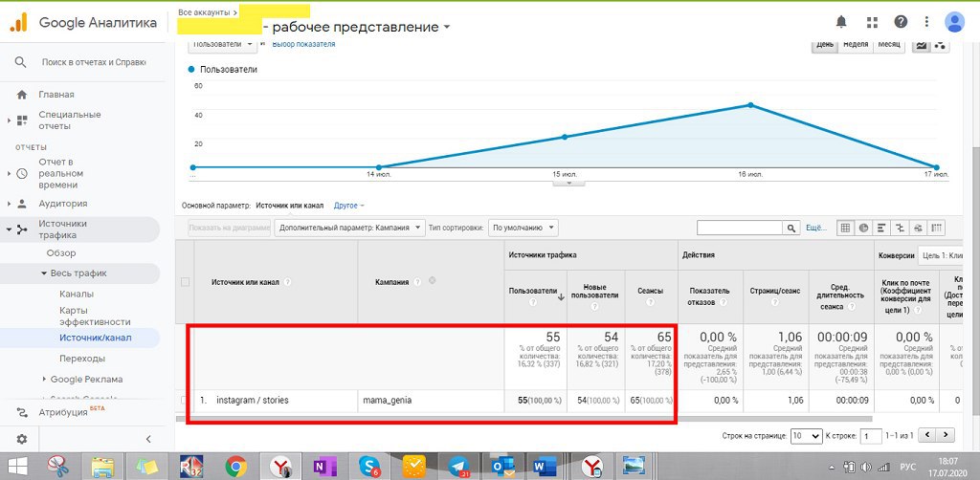Collapse the Весь трафик tree section
This screenshot has height=480, width=980.
tap(44, 273)
